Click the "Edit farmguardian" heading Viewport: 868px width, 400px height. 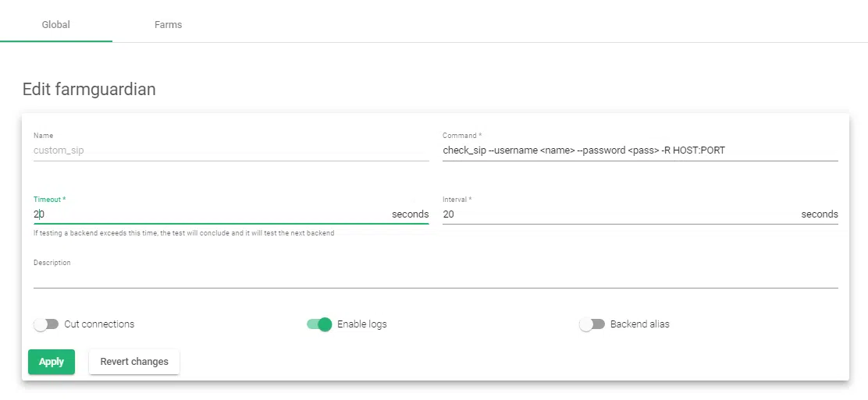coord(89,90)
